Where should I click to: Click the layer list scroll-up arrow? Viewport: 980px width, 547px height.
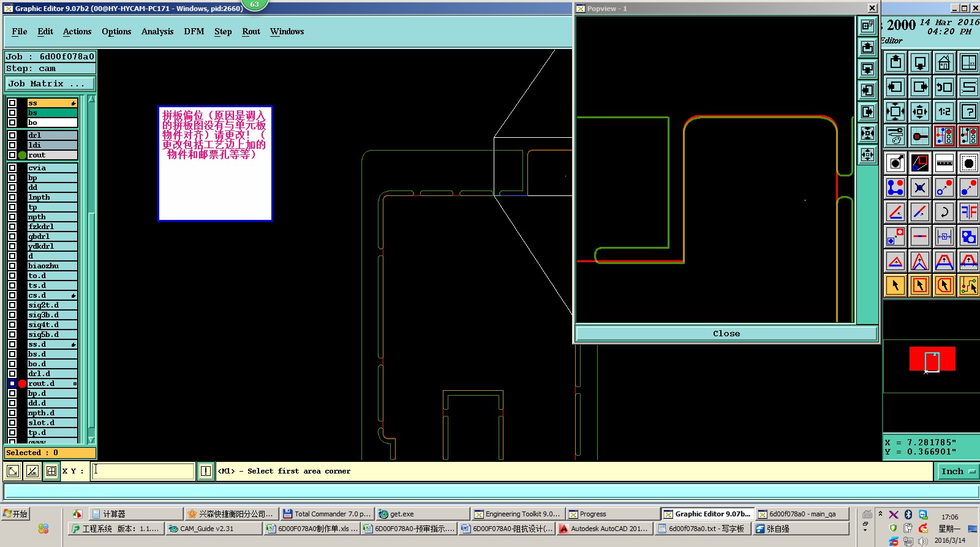pyautogui.click(x=91, y=99)
